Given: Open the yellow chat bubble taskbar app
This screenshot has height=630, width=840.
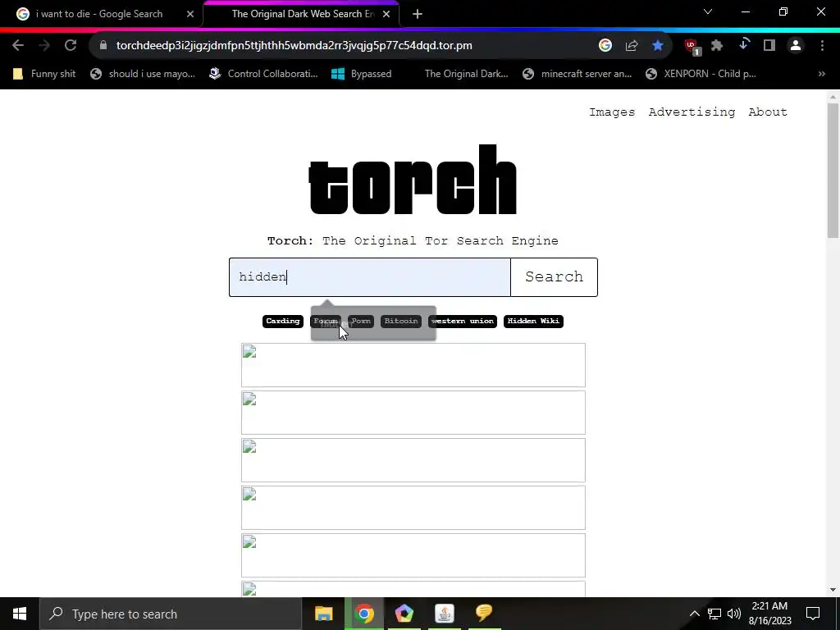Looking at the screenshot, I should tap(484, 614).
